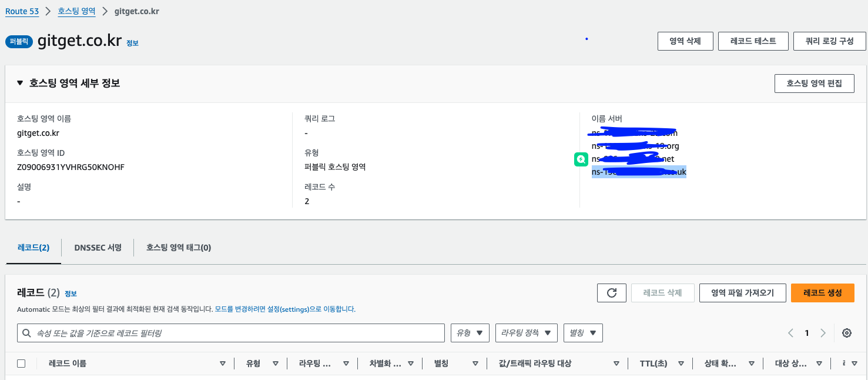Image resolution: width=868 pixels, height=380 pixels.
Task: Click the search magnifier icon
Action: coord(26,333)
